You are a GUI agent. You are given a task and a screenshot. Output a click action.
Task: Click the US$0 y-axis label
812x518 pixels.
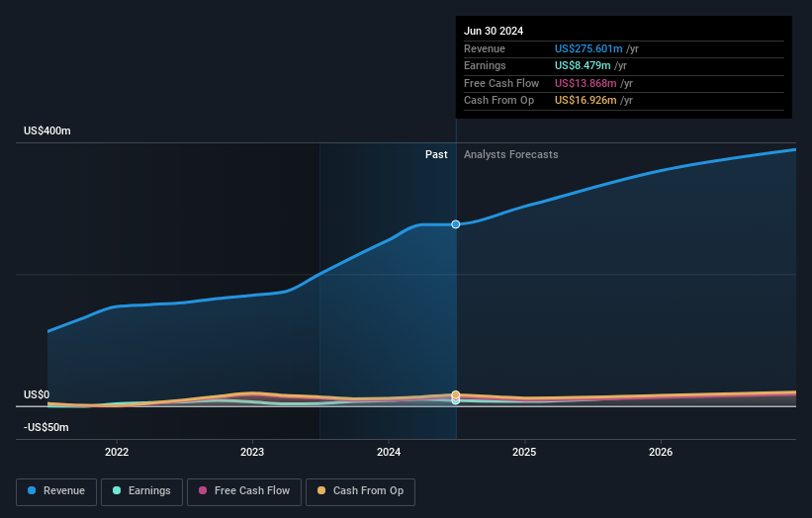tap(37, 394)
